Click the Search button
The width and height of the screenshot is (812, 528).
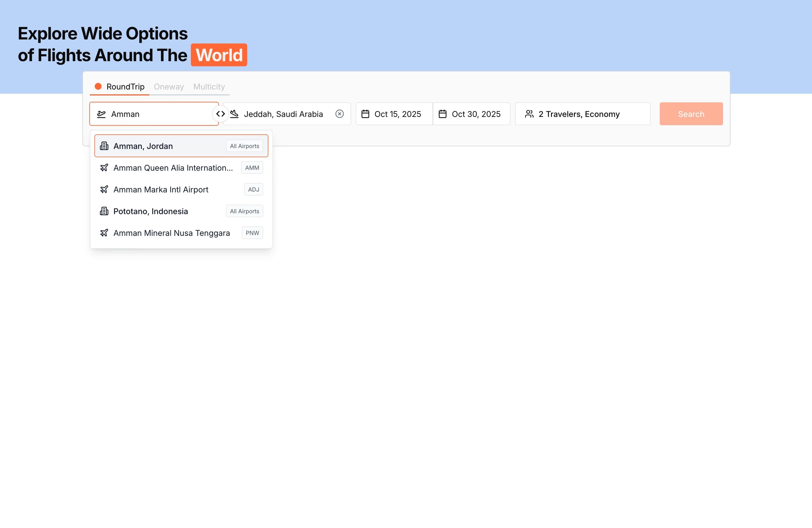point(691,114)
